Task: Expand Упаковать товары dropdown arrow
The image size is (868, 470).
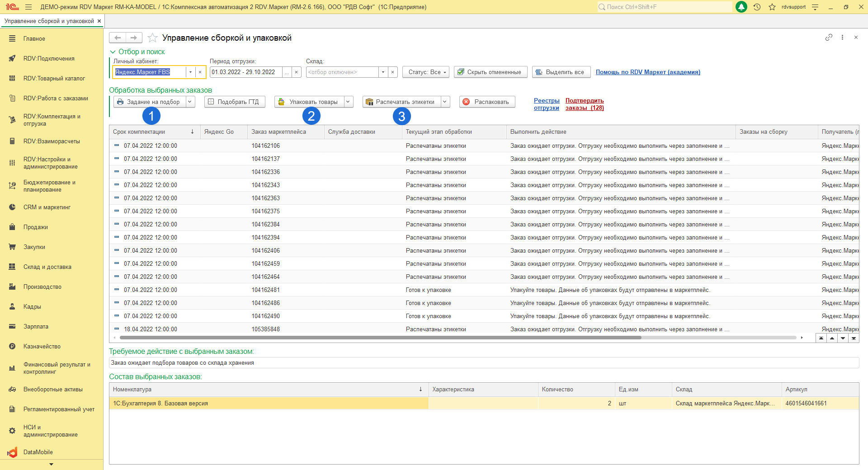Action: [348, 102]
